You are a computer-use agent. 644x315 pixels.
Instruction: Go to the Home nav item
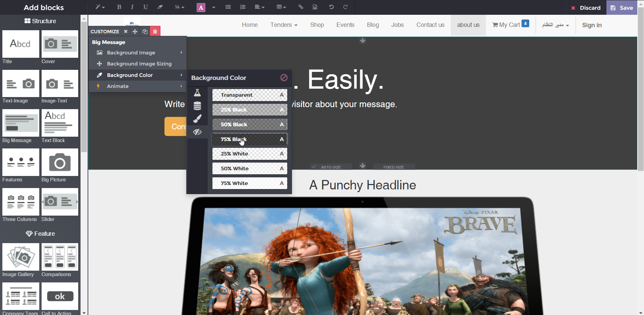250,25
